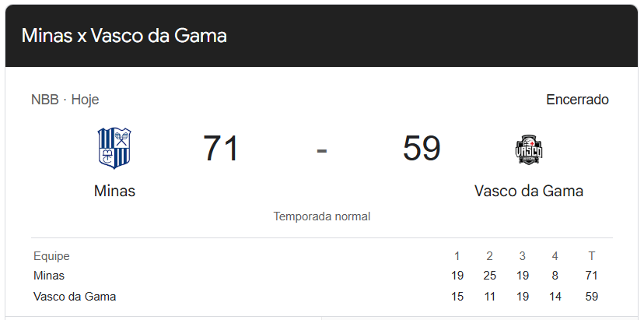Click the Encerrado match status text
The image size is (644, 320).
point(577,100)
